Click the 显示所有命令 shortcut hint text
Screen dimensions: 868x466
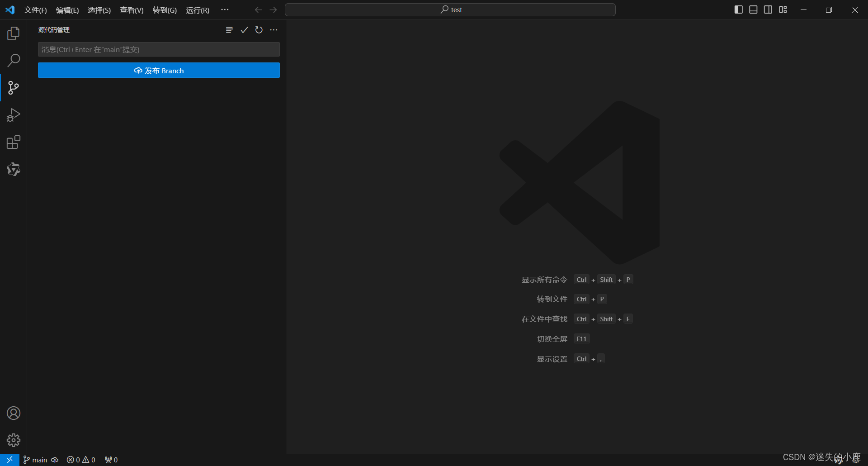544,280
